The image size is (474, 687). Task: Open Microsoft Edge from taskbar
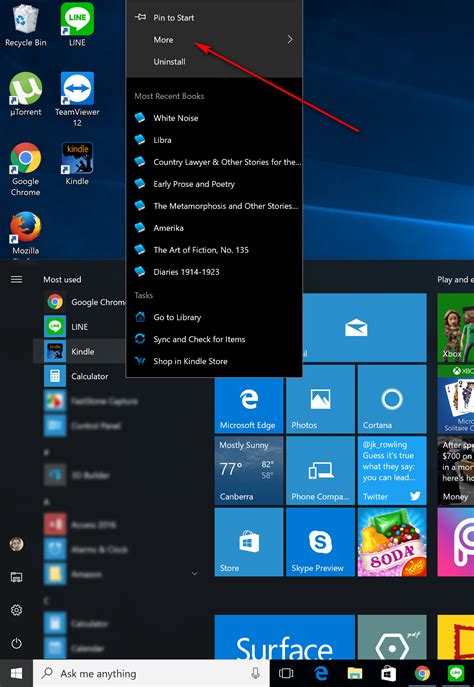click(x=321, y=673)
